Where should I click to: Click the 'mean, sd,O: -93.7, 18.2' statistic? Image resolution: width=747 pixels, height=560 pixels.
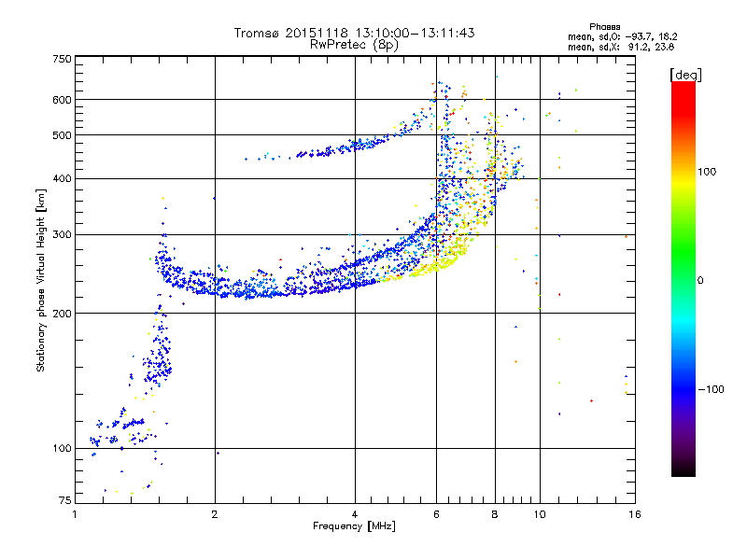(x=622, y=36)
